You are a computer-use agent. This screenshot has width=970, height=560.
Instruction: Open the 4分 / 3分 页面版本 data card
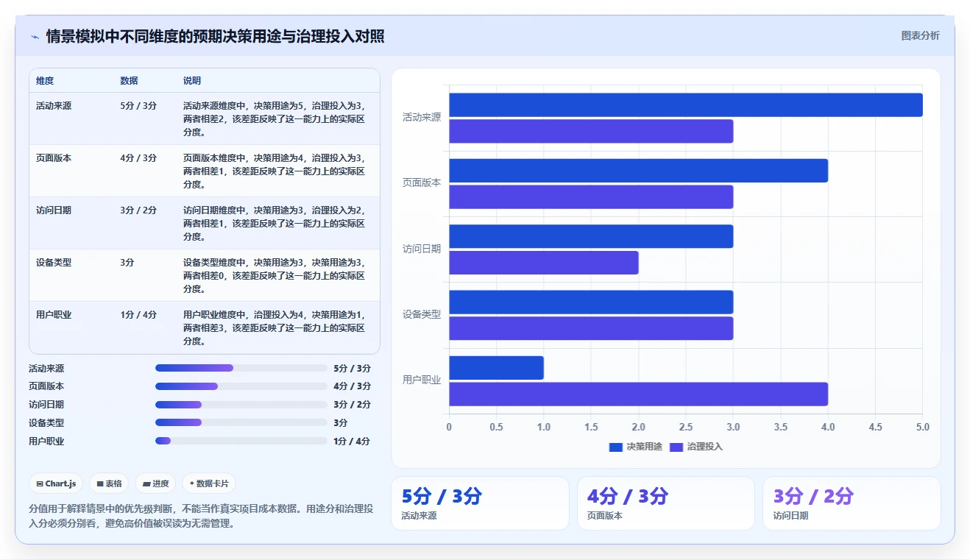click(x=666, y=503)
